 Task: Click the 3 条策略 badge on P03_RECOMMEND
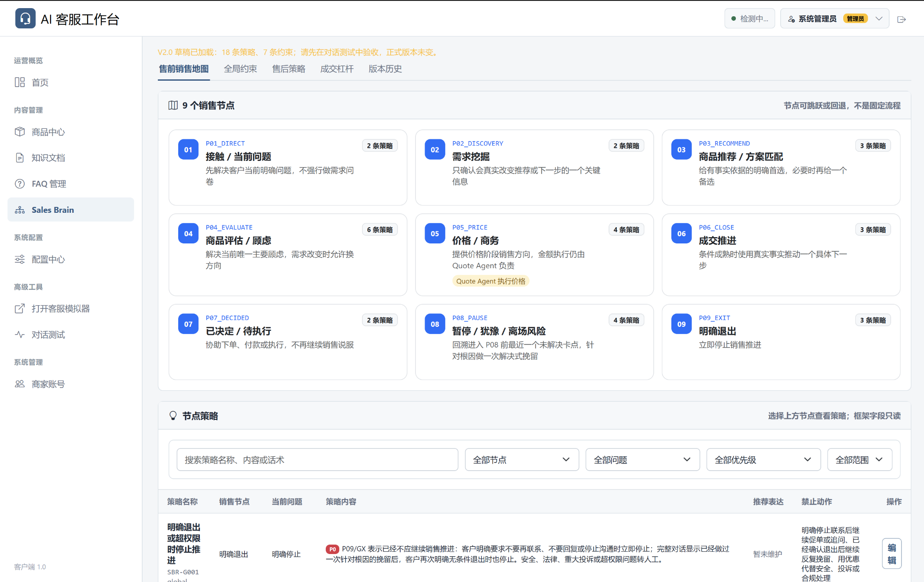tap(873, 146)
